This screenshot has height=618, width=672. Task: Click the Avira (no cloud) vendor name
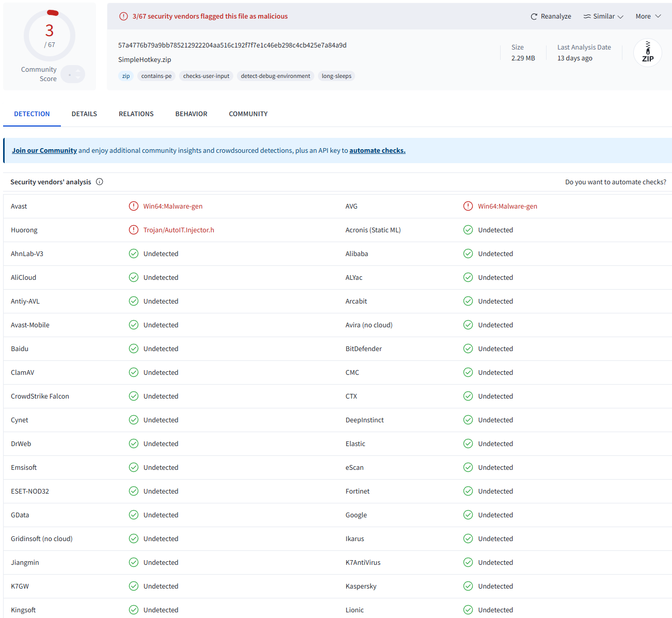[x=369, y=325]
